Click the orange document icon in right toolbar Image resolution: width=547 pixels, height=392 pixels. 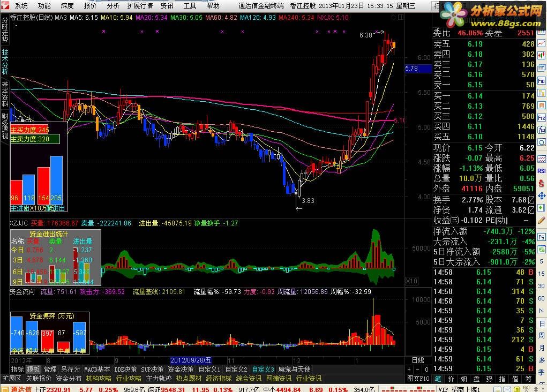pyautogui.click(x=542, y=105)
